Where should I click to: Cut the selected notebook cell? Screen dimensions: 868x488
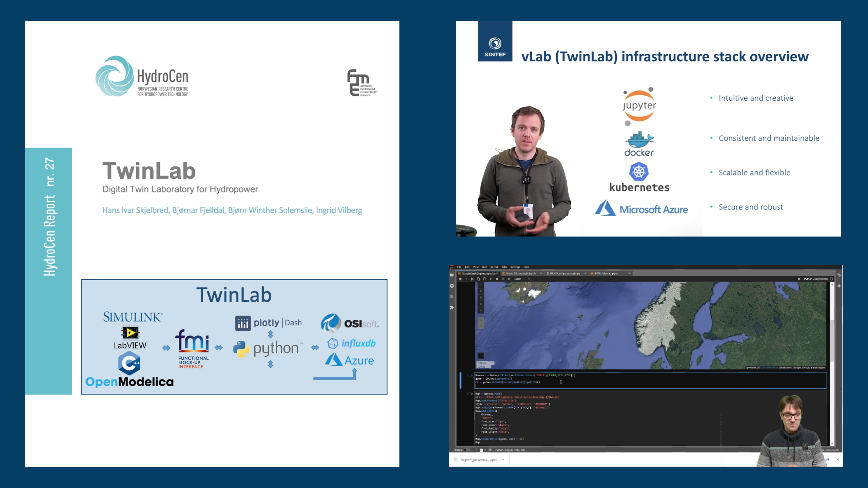[472, 279]
